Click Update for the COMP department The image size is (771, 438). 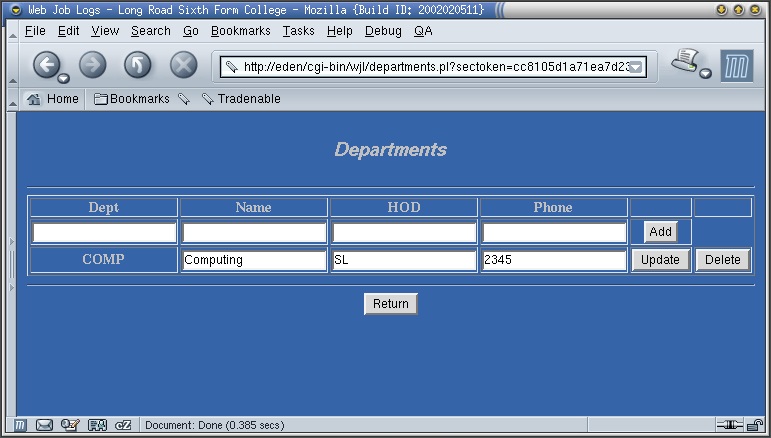(x=660, y=260)
